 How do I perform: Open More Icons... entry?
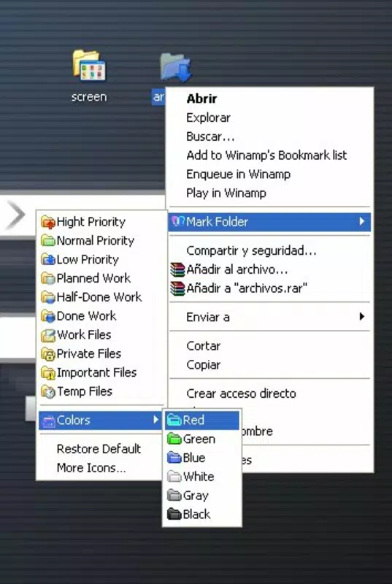pos(91,468)
